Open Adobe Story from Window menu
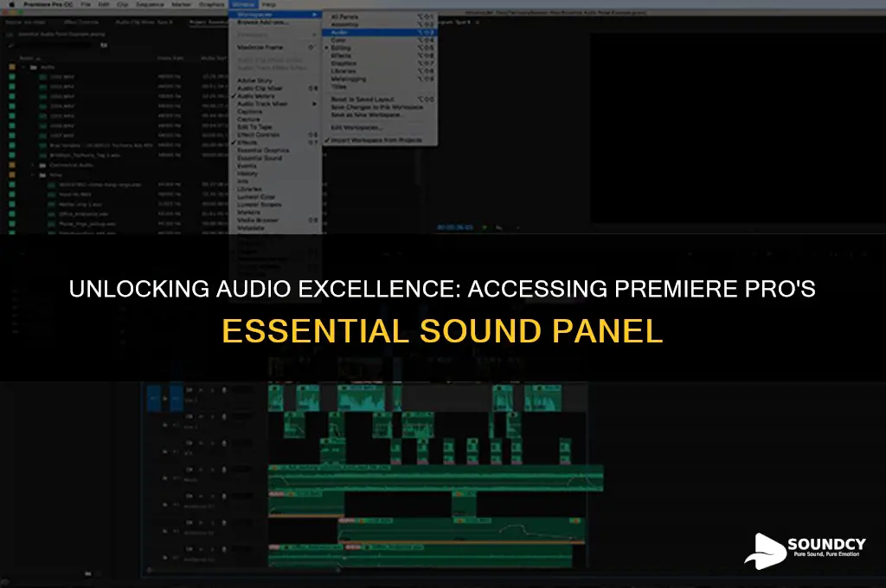Screen dimensions: 886x588 click(275, 80)
